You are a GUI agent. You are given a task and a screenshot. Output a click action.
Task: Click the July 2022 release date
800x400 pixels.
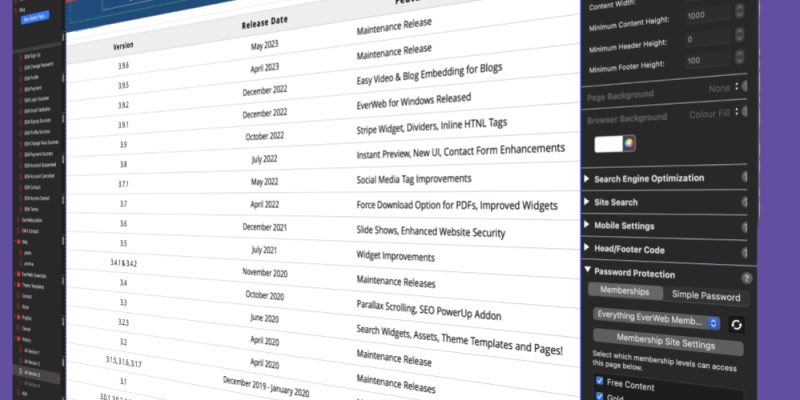[264, 159]
